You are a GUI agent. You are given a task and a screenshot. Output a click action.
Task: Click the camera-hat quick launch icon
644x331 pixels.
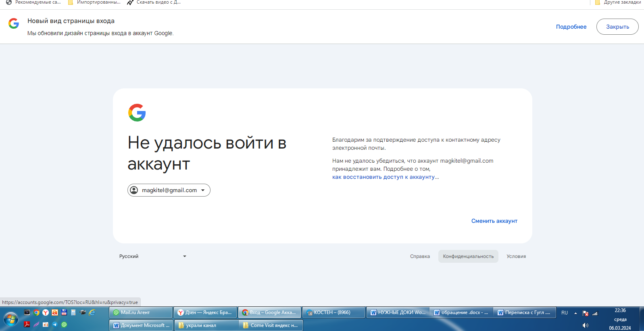[83, 312]
